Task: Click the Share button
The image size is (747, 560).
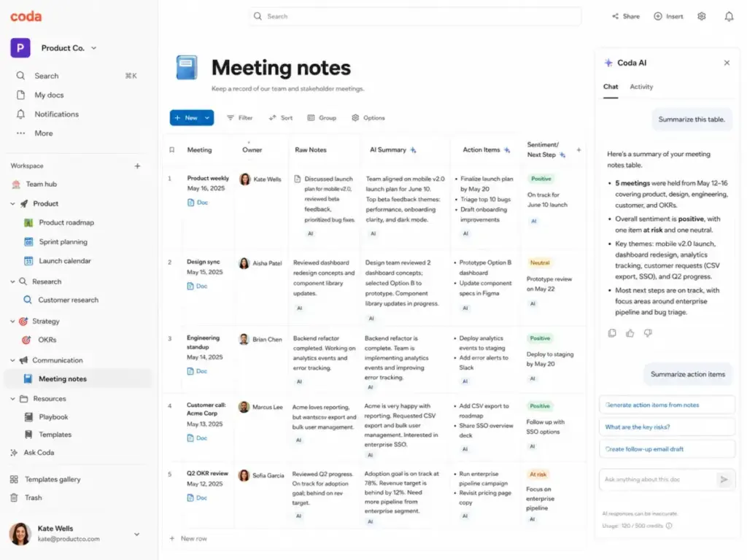Action: pos(625,16)
